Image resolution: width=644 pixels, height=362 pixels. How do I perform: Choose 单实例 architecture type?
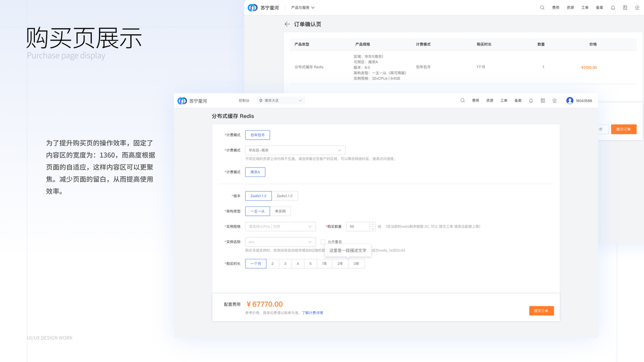tap(280, 211)
